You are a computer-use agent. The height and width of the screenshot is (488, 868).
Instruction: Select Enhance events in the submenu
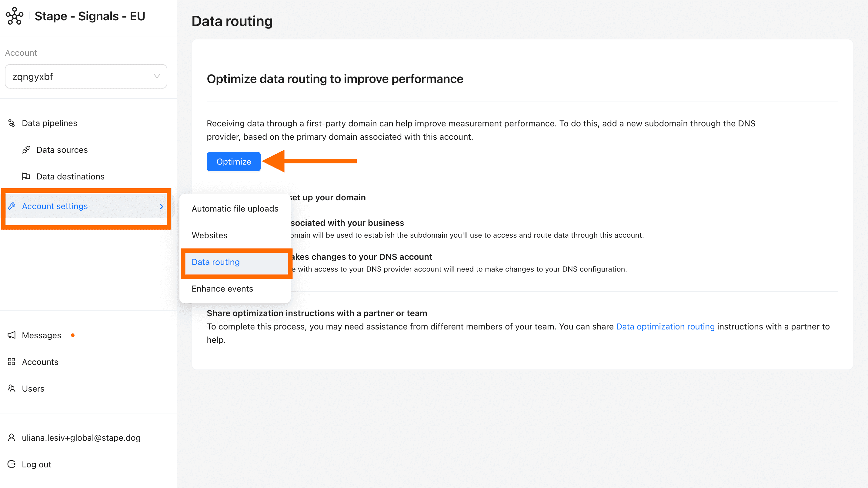point(222,289)
